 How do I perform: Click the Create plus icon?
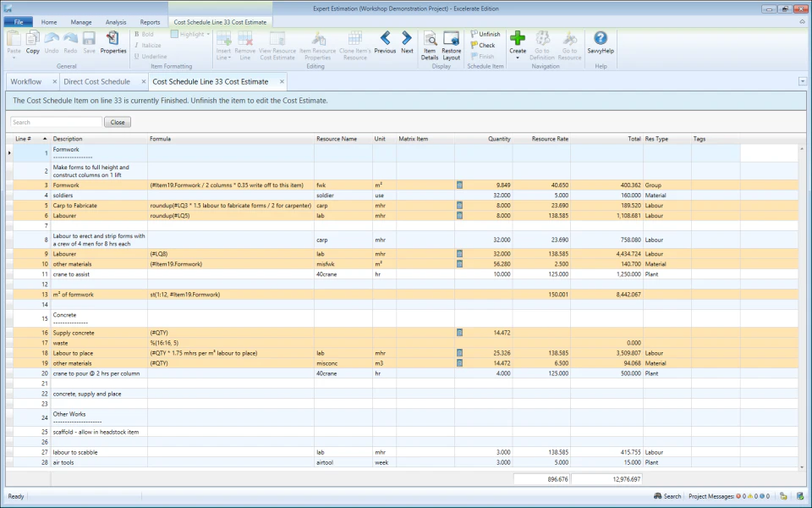(x=517, y=40)
